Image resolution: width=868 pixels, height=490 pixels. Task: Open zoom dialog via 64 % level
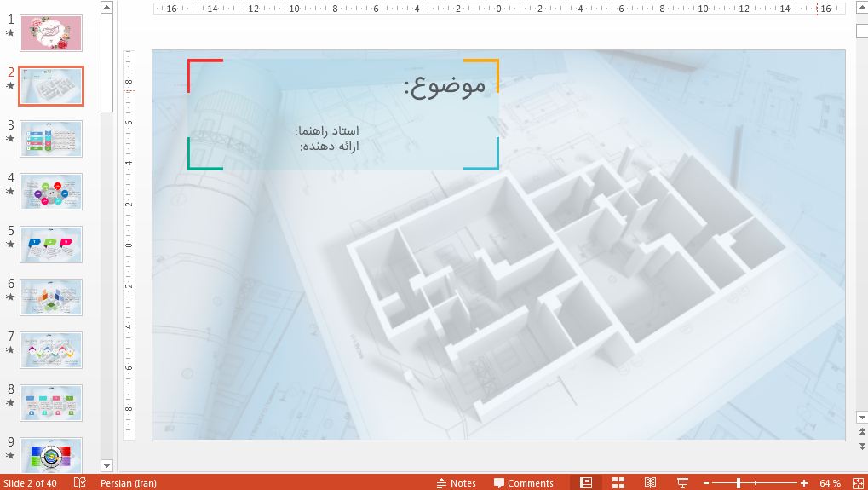pos(830,483)
